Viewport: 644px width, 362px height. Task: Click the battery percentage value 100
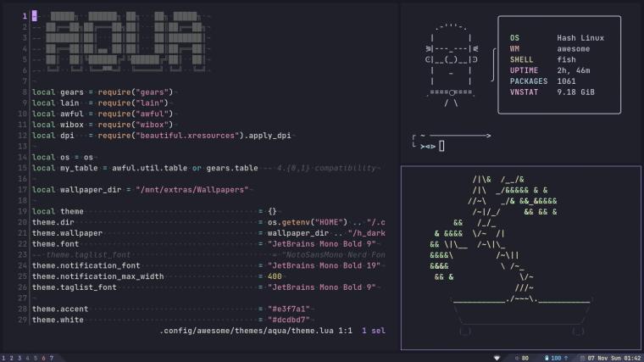click(x=556, y=359)
